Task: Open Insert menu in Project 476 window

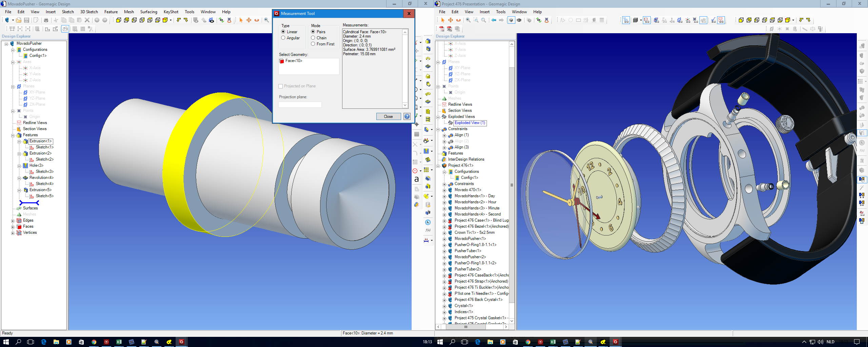Action: click(x=485, y=12)
